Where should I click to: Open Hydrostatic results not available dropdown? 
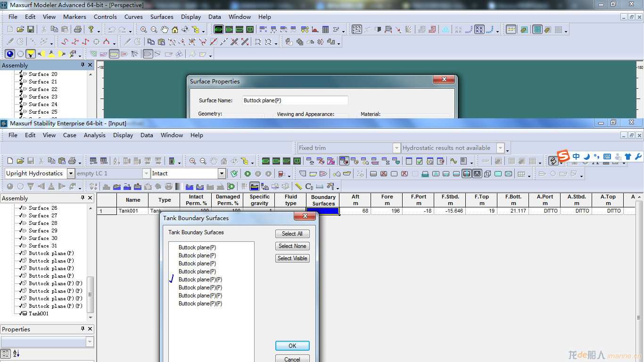pyautogui.click(x=501, y=148)
